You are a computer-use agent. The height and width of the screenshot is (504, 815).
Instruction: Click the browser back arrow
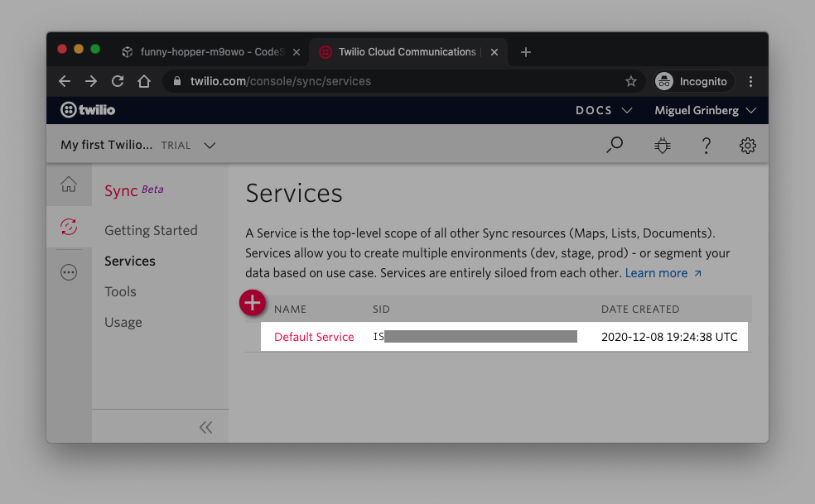coord(65,81)
